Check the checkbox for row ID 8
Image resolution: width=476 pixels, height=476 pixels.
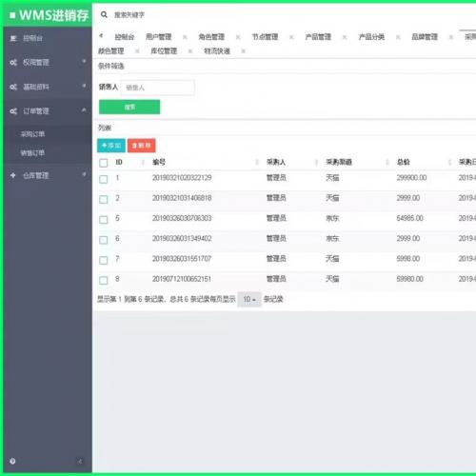click(104, 280)
